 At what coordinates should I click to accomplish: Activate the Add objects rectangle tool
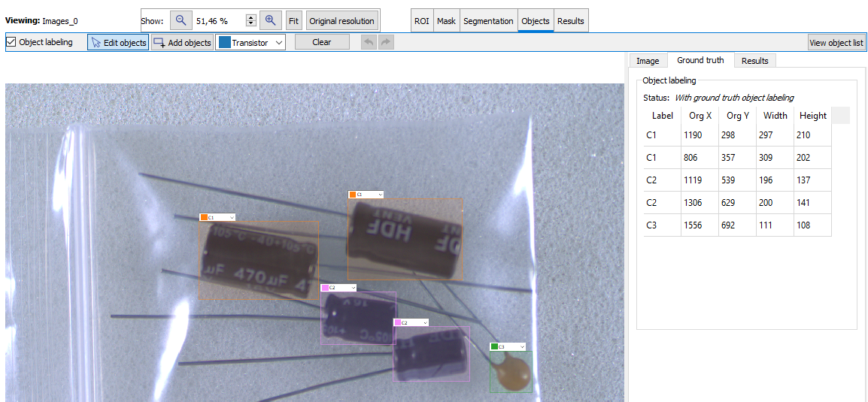[x=182, y=43]
